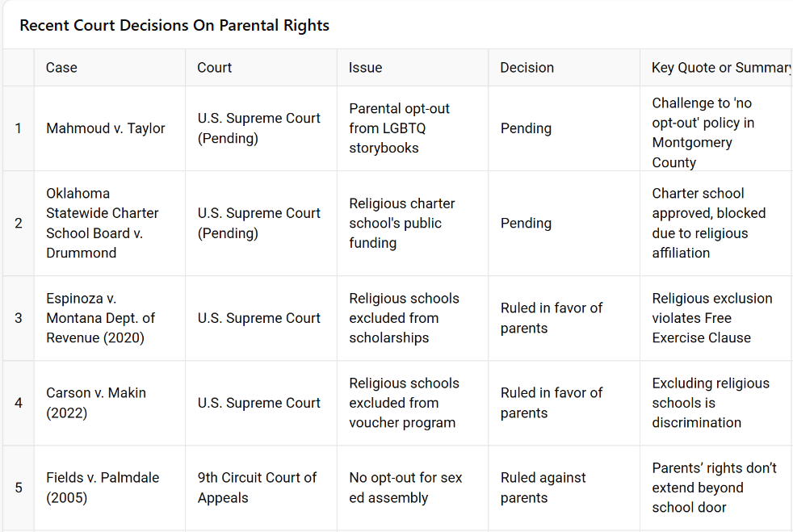Select the Mahmoud v. Taylor case cell
This screenshot has width=793, height=532.
(x=106, y=128)
